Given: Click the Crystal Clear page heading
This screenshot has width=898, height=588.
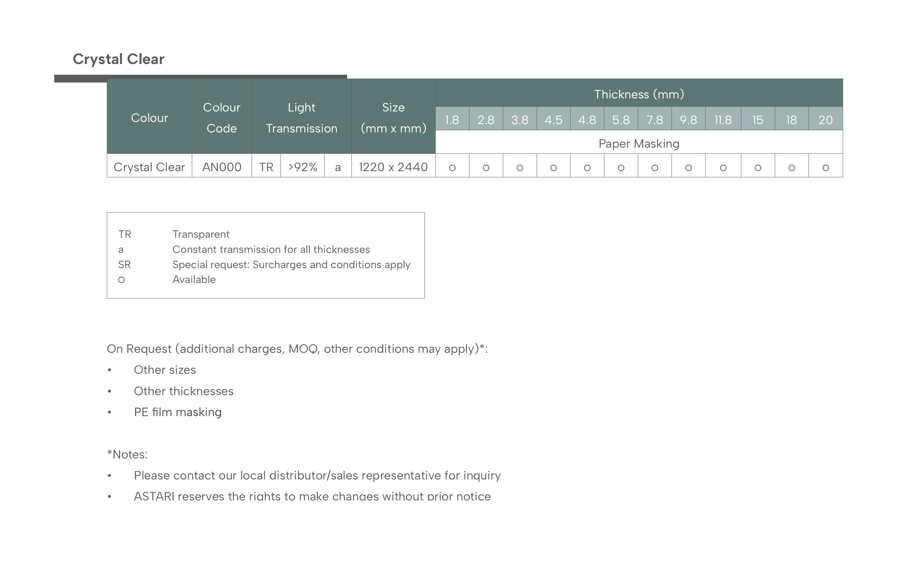Looking at the screenshot, I should pyautogui.click(x=118, y=59).
